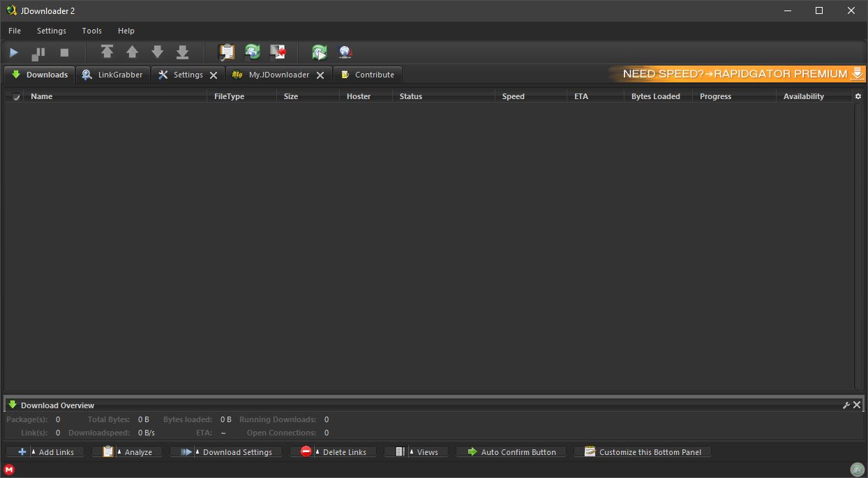868x478 pixels.
Task: Click the red M icon in status bar
Action: pos(9,470)
